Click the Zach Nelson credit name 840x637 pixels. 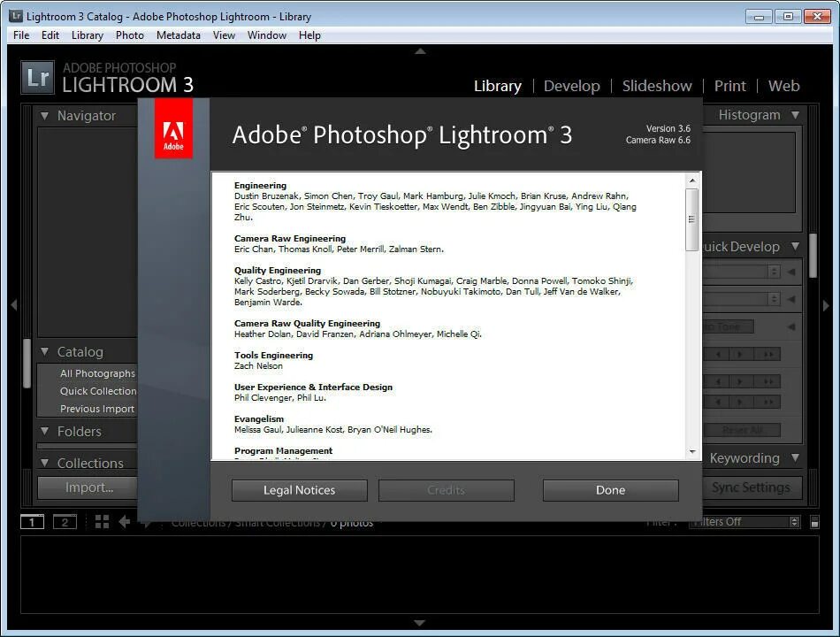(x=258, y=365)
